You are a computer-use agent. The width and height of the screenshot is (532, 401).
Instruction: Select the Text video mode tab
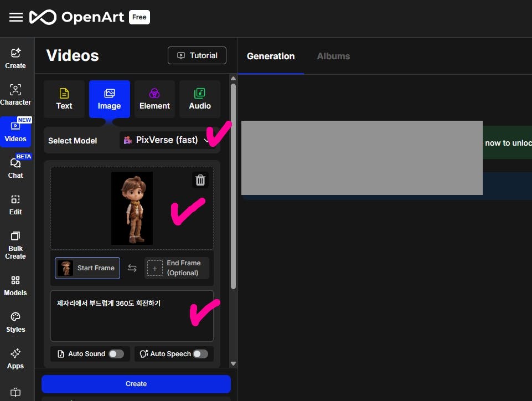(64, 99)
